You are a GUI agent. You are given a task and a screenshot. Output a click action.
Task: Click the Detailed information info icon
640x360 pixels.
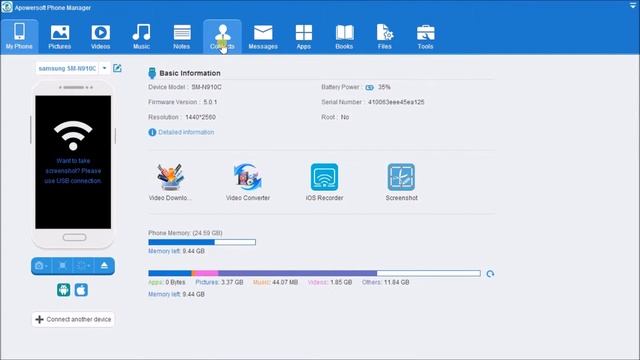152,132
